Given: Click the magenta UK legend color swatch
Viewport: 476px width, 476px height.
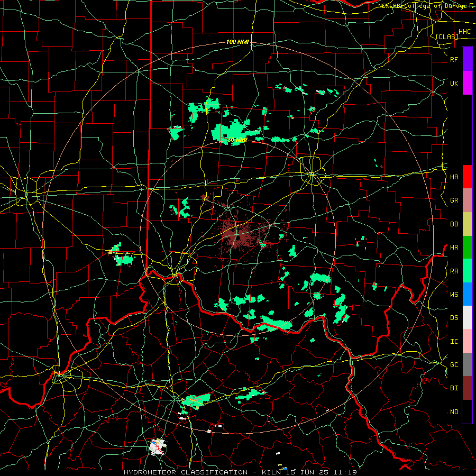Looking at the screenshot, I should pyautogui.click(x=467, y=83).
